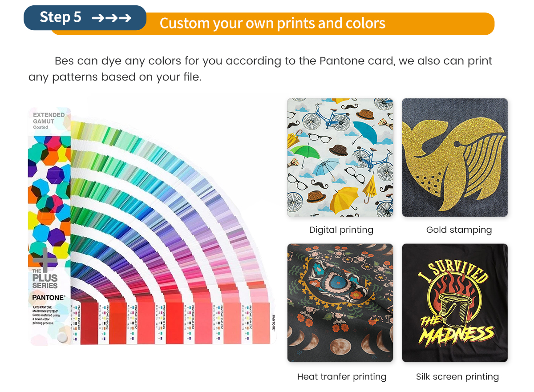Click the plus symbol on Pantone cover
This screenshot has height=392, width=534.
pos(44,257)
